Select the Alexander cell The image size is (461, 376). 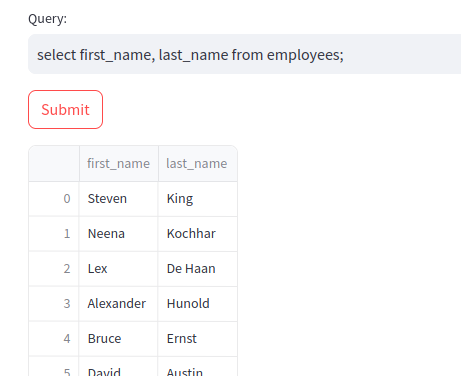point(119,304)
